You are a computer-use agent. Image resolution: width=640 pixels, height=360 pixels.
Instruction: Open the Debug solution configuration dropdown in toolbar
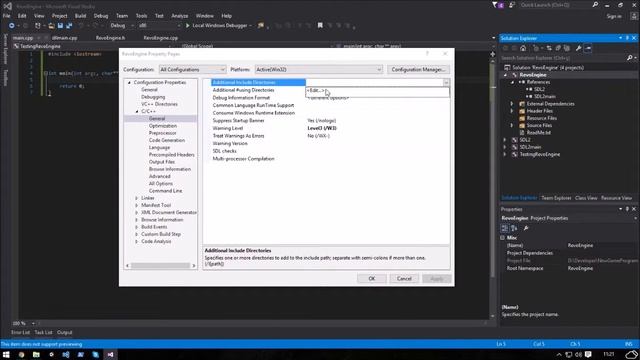click(122, 26)
